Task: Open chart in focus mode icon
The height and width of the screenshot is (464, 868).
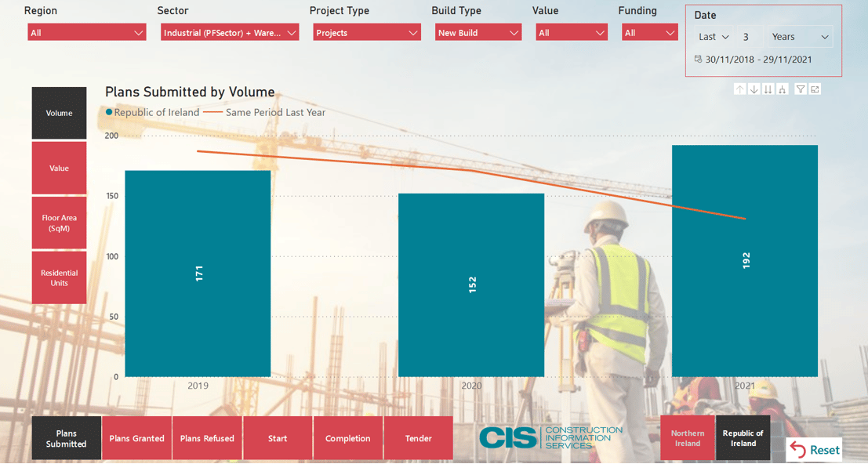Action: tap(815, 89)
